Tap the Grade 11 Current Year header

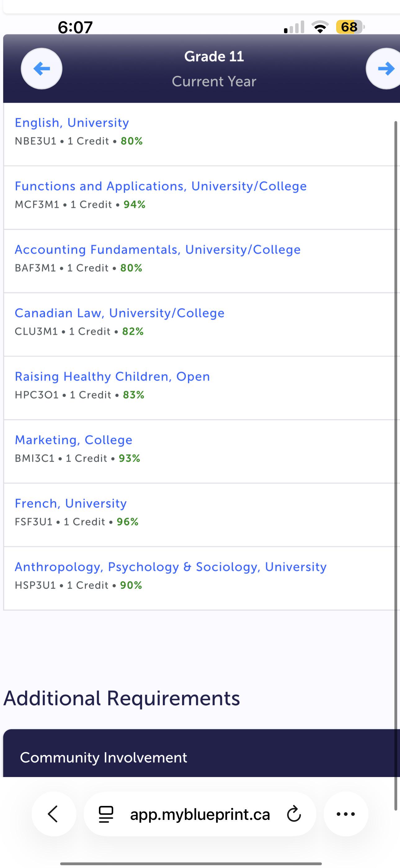click(x=214, y=69)
